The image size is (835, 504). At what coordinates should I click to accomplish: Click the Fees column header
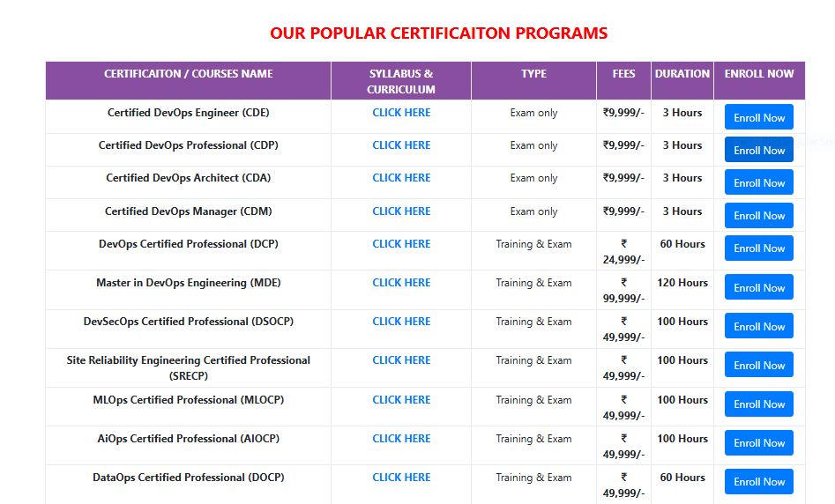(x=623, y=74)
